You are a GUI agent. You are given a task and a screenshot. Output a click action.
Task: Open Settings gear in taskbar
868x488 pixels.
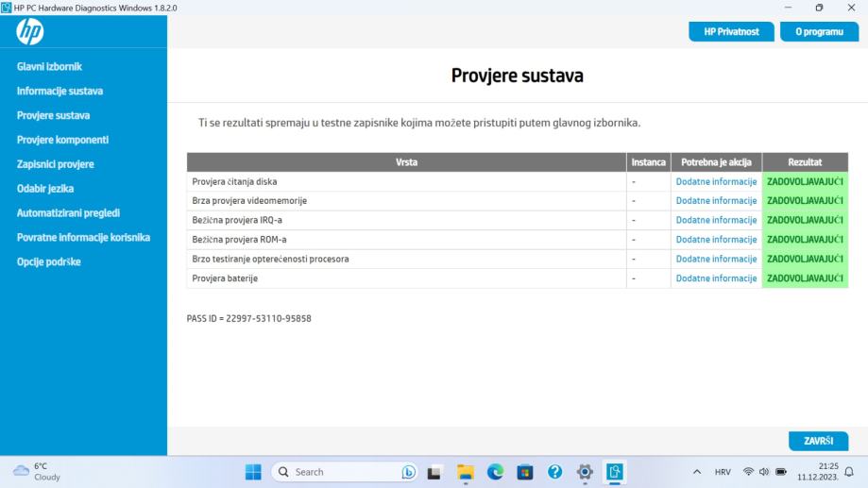tap(585, 472)
